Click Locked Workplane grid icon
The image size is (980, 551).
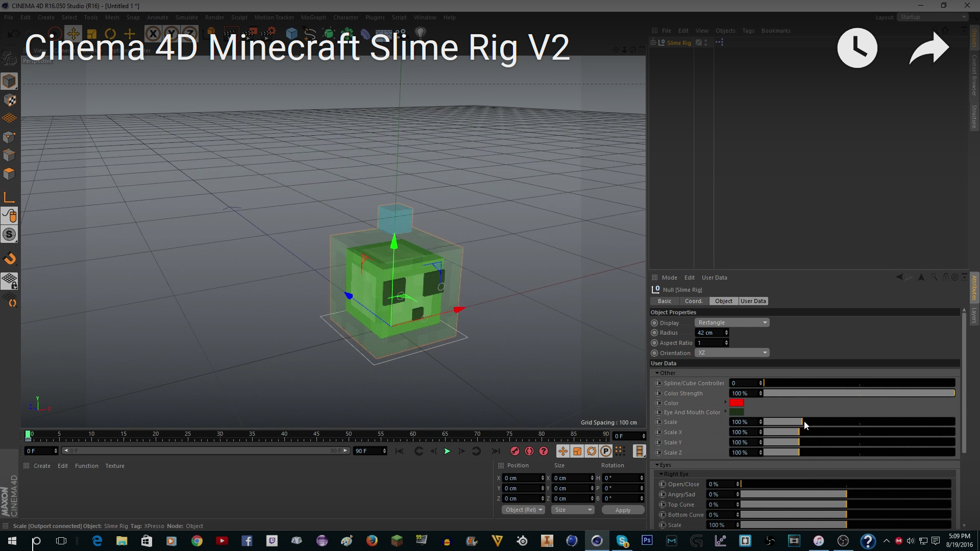[10, 281]
